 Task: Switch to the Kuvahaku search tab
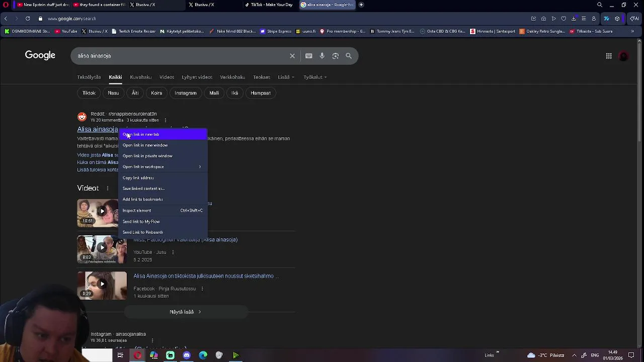(140, 77)
